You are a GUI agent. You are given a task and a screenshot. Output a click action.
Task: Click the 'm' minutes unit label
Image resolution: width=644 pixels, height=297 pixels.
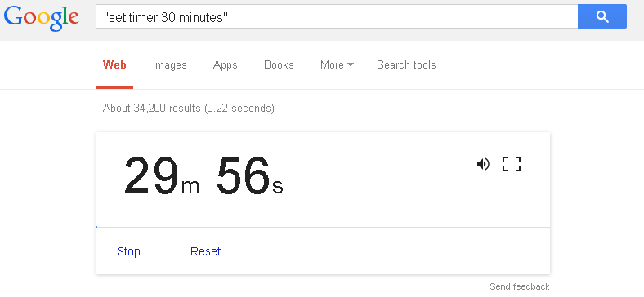point(190,187)
